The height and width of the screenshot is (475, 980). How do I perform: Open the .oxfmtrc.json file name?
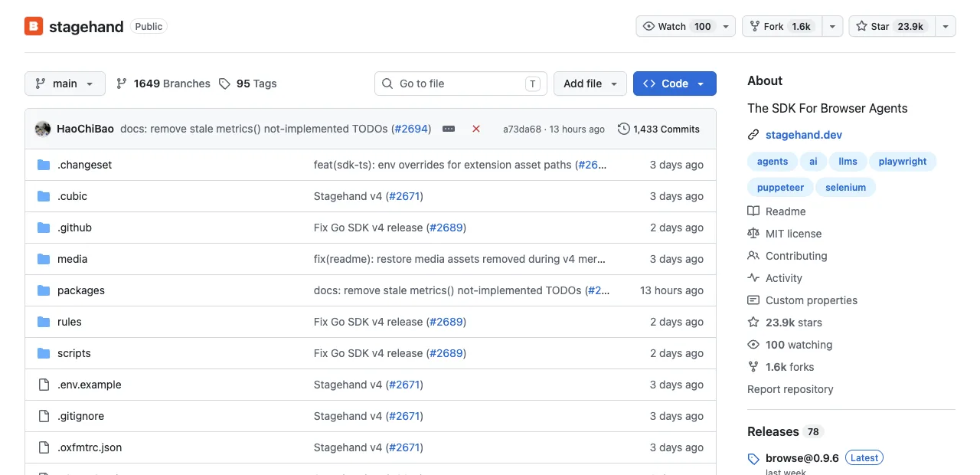pyautogui.click(x=90, y=447)
